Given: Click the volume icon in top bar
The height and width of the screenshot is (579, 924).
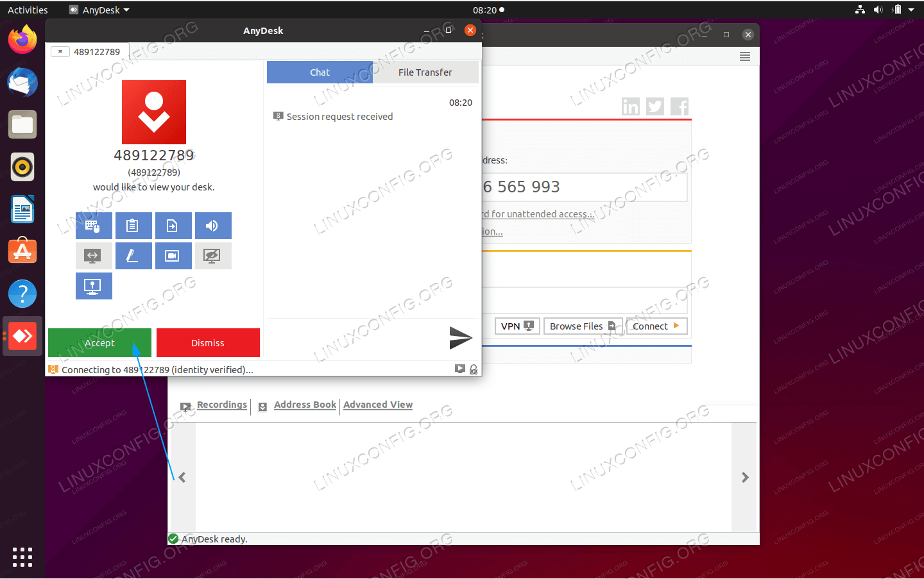Looking at the screenshot, I should click(x=878, y=10).
